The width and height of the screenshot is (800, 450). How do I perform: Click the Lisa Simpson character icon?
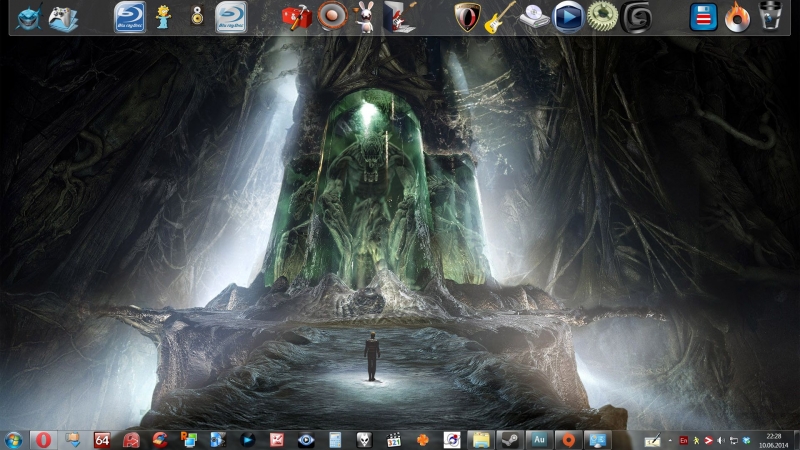tap(163, 18)
